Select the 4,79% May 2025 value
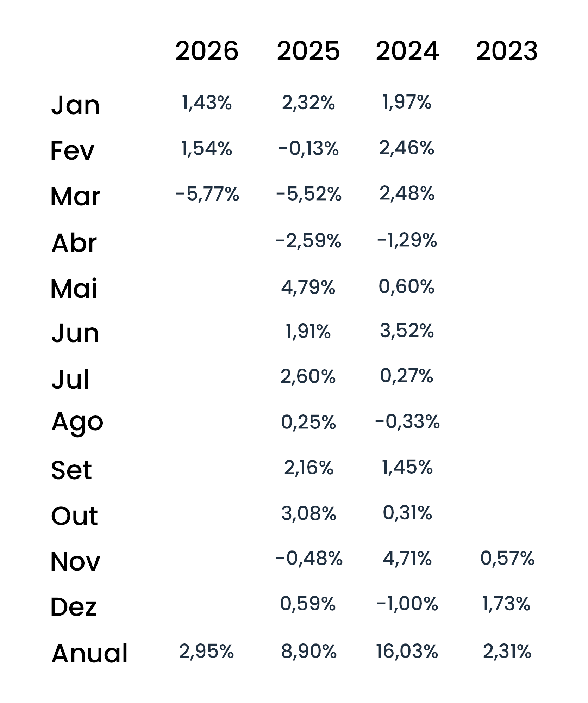 coord(308,287)
